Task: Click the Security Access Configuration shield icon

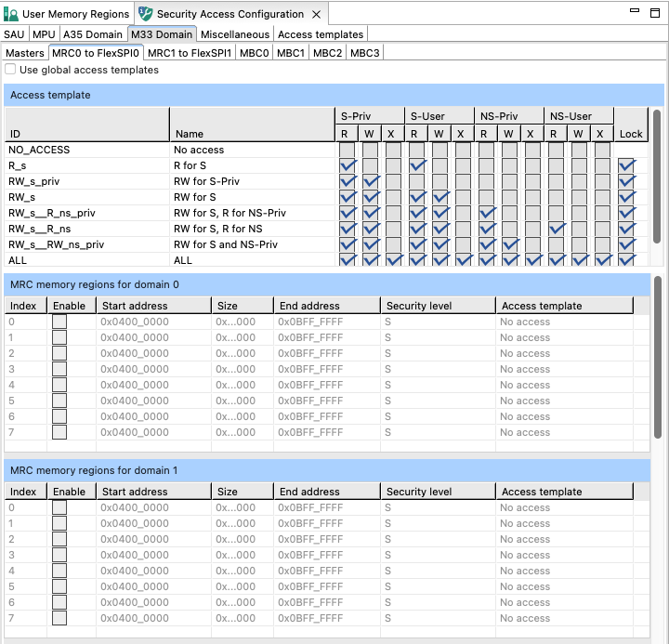Action: (146, 14)
